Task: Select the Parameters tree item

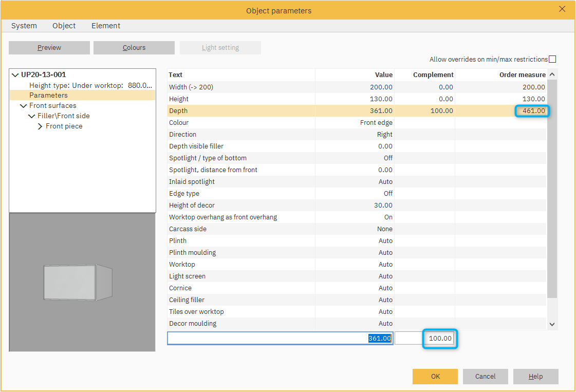Action: click(x=48, y=95)
